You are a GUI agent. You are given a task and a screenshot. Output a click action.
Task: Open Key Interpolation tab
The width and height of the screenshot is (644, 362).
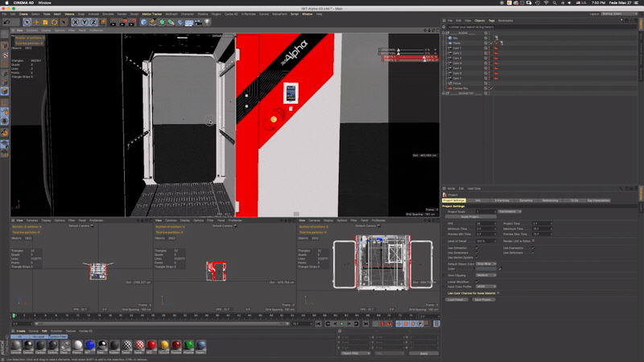598,200
